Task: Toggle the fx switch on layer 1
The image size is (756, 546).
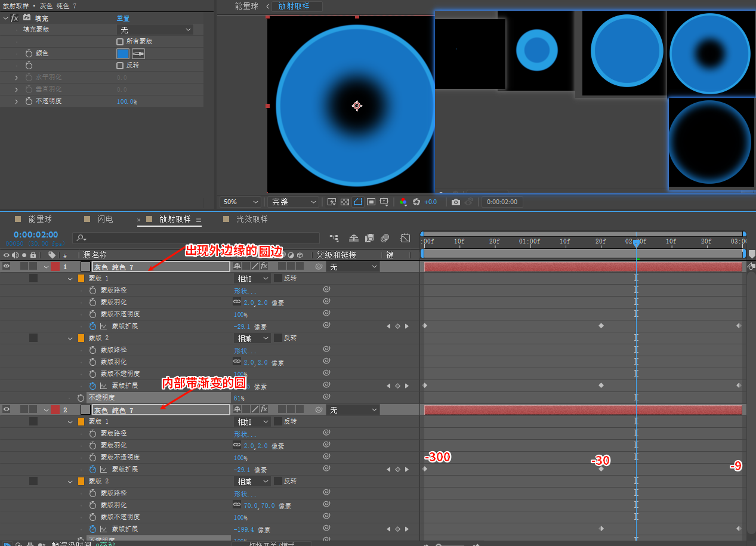Action: coord(264,267)
